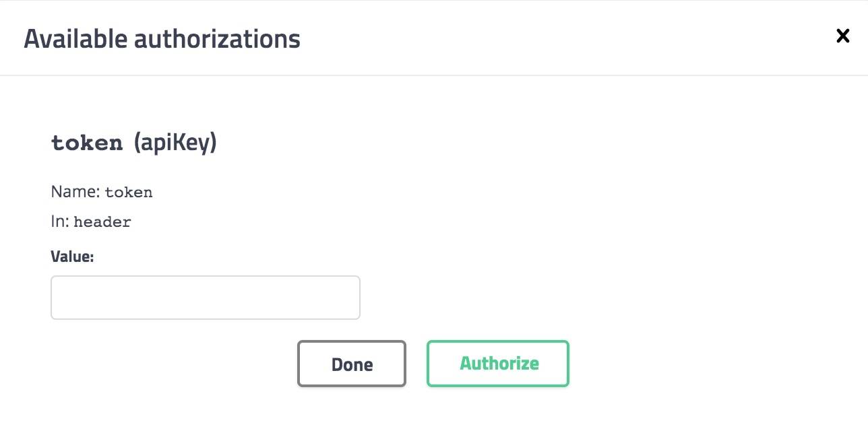868x439 pixels.
Task: Click the divider line under the title
Action: click(x=434, y=75)
